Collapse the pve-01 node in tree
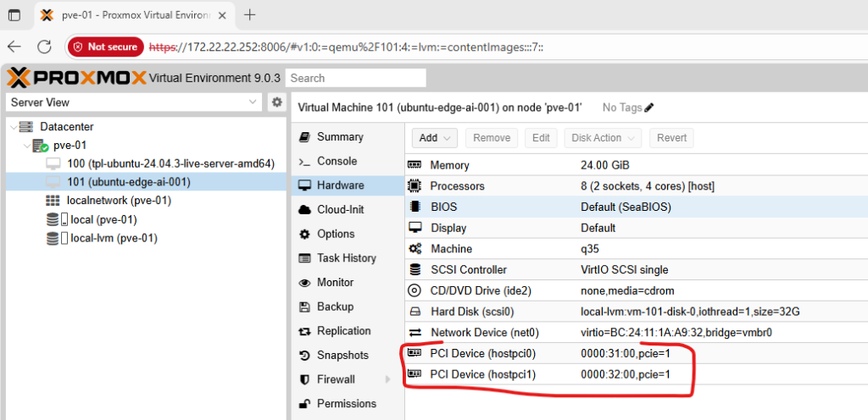868x420 pixels. 24,146
